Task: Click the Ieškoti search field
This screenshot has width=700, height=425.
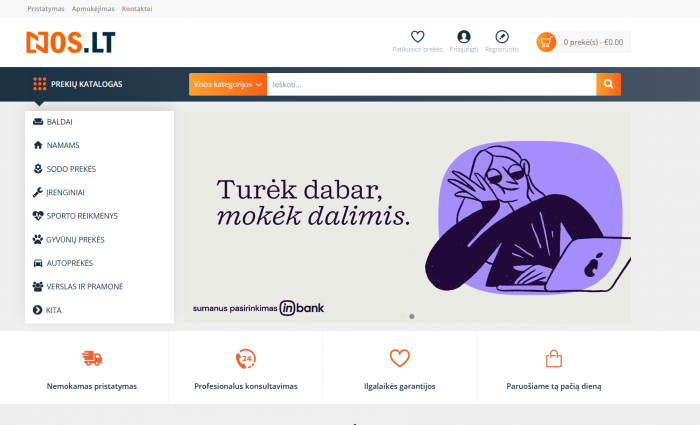Action: (431, 84)
